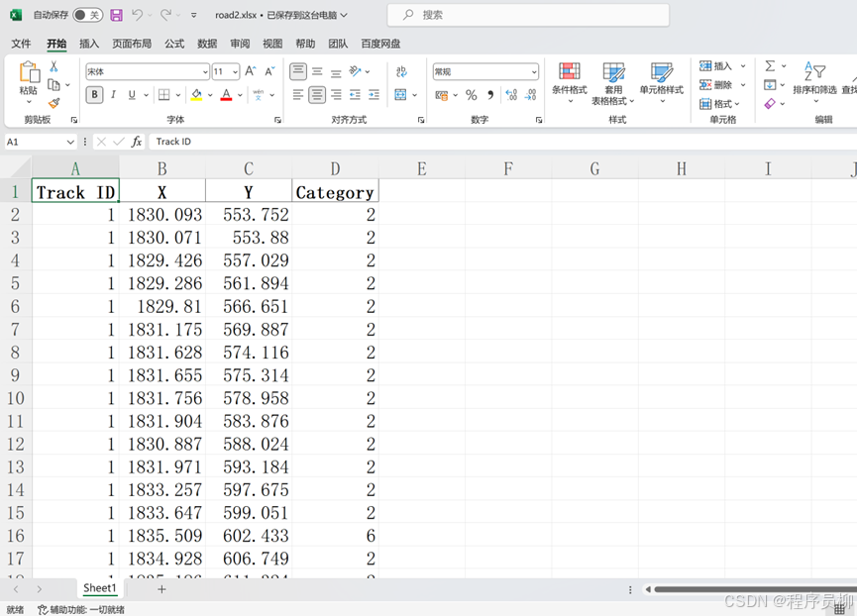Click the search box in title bar
857x616 pixels.
pyautogui.click(x=528, y=15)
